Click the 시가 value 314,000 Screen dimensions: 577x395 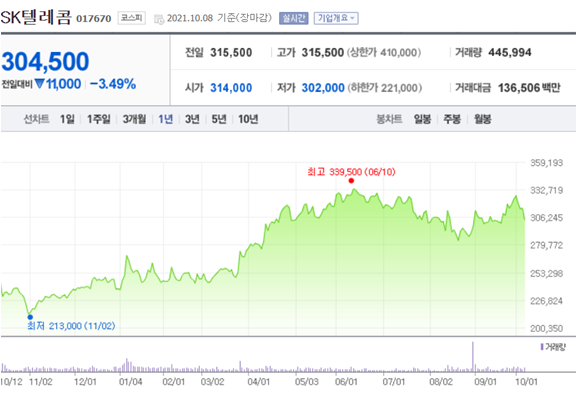[231, 88]
